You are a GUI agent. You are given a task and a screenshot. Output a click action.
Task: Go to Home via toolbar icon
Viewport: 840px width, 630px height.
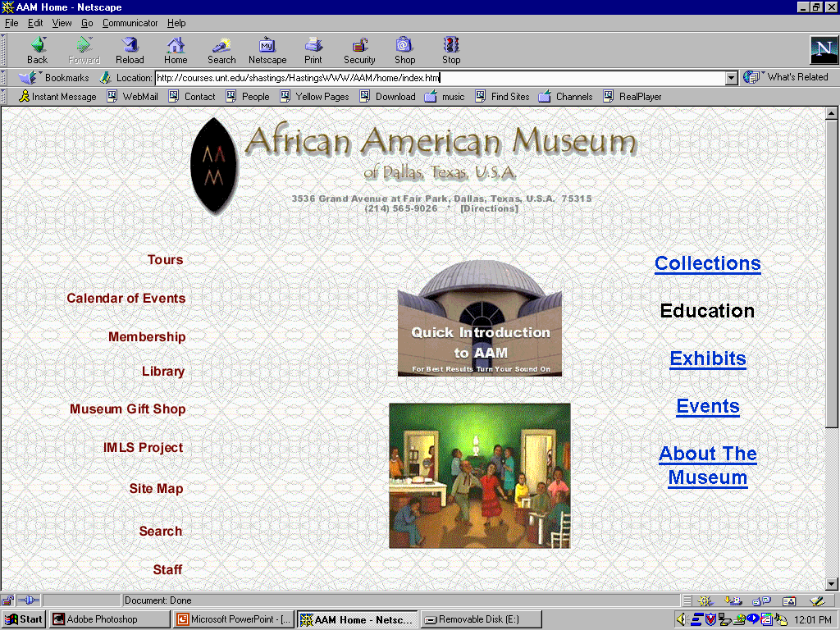(176, 50)
